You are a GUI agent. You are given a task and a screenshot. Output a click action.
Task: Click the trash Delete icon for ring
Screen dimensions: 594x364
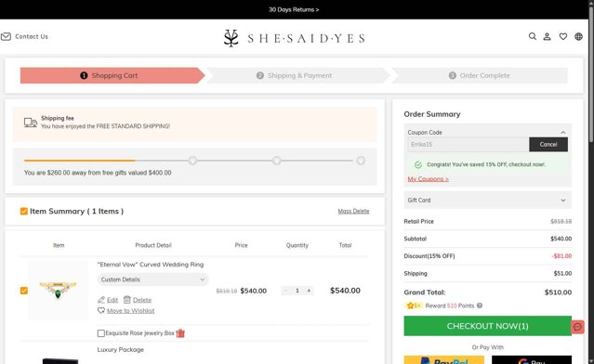[127, 300]
